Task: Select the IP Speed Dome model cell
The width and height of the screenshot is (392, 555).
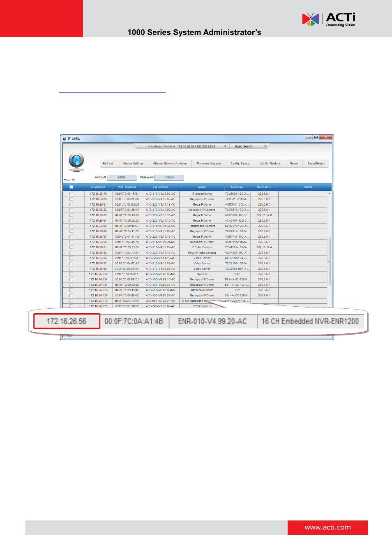Action: [202, 194]
